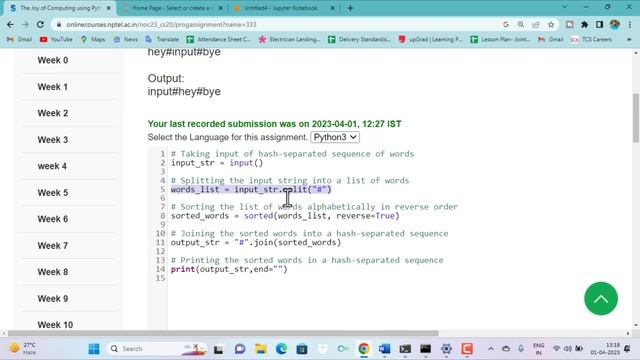Select Week 1 in course sidebar
This screenshot has height=360, width=640.
(53, 87)
